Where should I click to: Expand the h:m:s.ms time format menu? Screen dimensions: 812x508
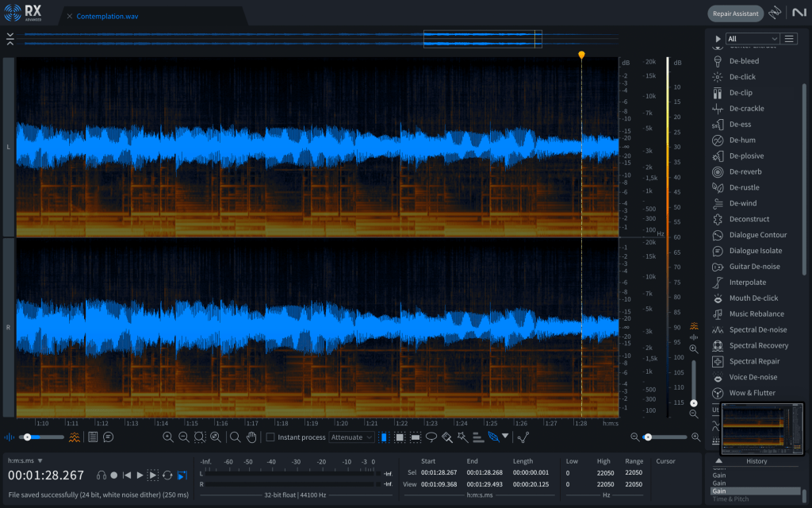pyautogui.click(x=25, y=460)
